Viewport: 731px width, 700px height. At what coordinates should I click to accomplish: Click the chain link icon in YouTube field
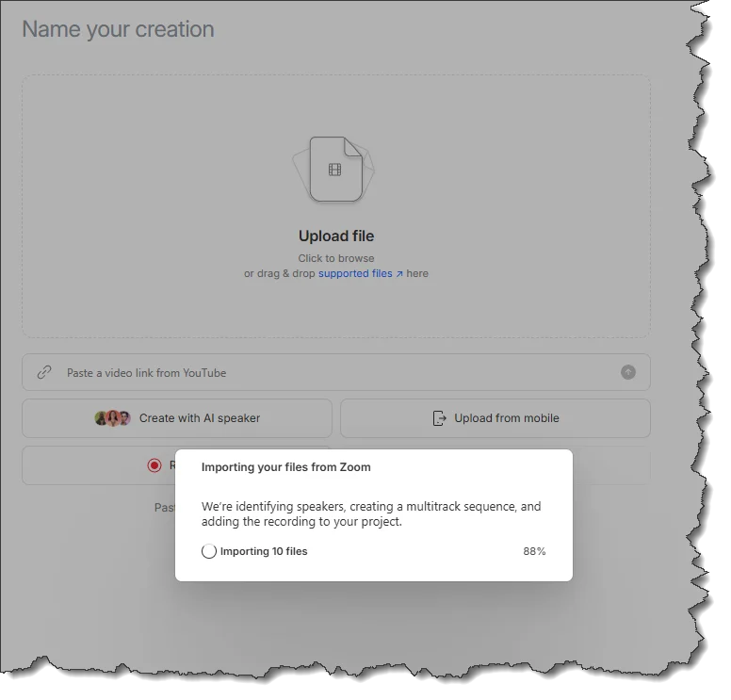(44, 372)
